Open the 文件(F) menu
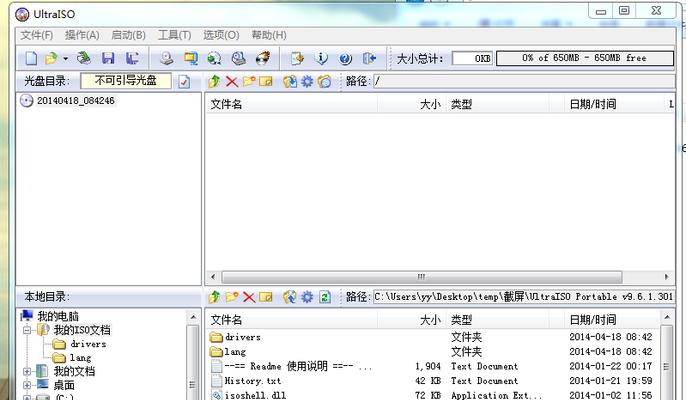Image resolution: width=686 pixels, height=400 pixels. click(x=37, y=35)
